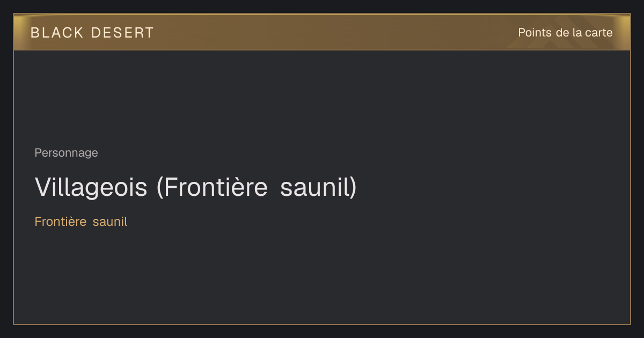
Task: Click the glowing left edge of the banner
Action: 19,32
